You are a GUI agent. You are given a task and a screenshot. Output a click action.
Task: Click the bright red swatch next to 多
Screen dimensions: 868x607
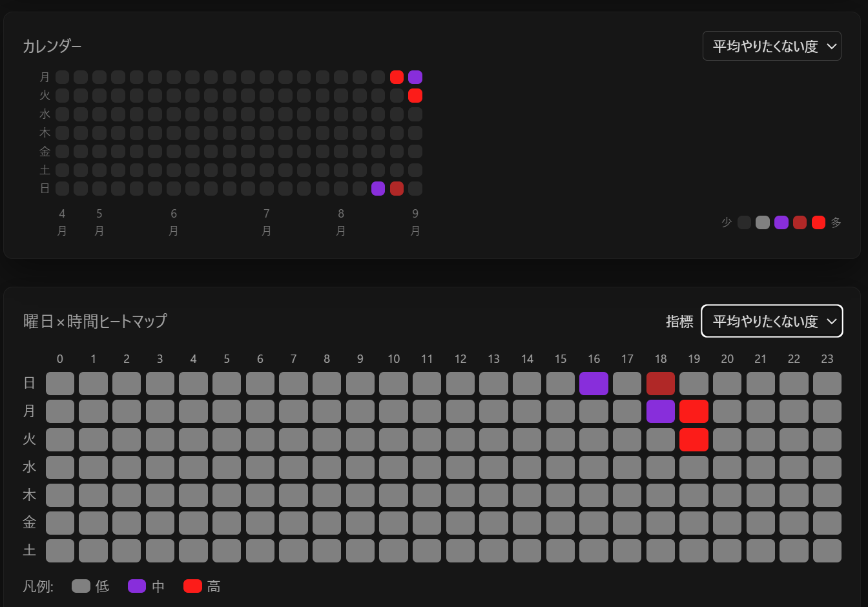coord(818,222)
